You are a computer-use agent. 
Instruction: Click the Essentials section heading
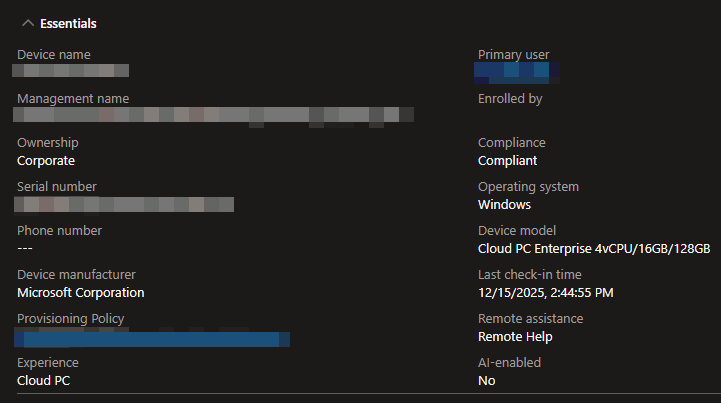tap(69, 23)
